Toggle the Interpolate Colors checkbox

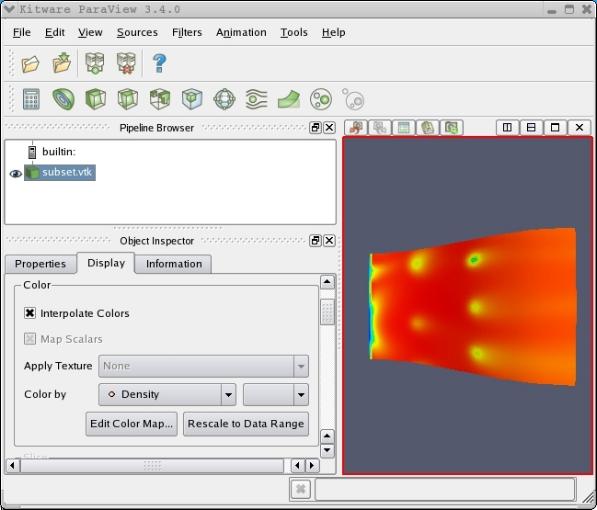(x=30, y=313)
